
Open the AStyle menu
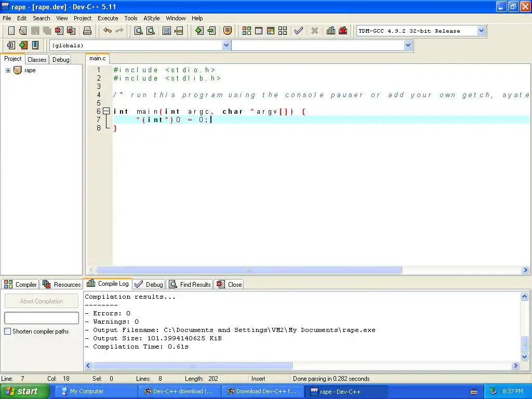[151, 18]
